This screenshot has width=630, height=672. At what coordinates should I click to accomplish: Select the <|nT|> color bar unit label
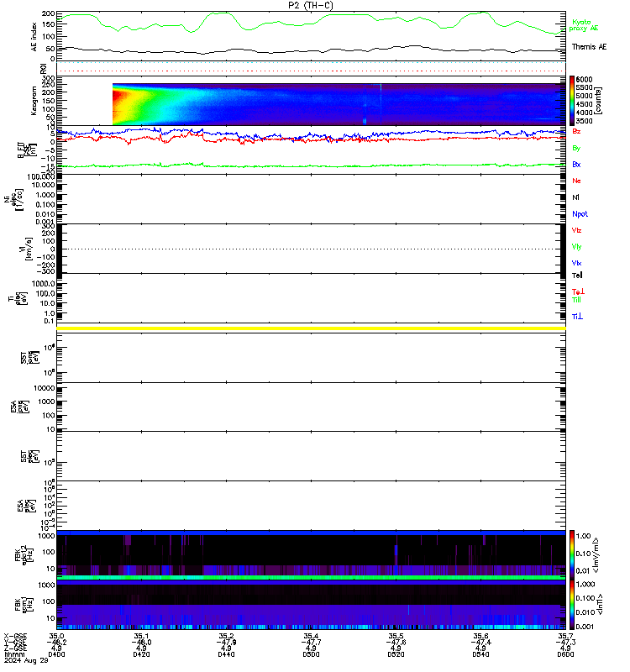[600, 604]
